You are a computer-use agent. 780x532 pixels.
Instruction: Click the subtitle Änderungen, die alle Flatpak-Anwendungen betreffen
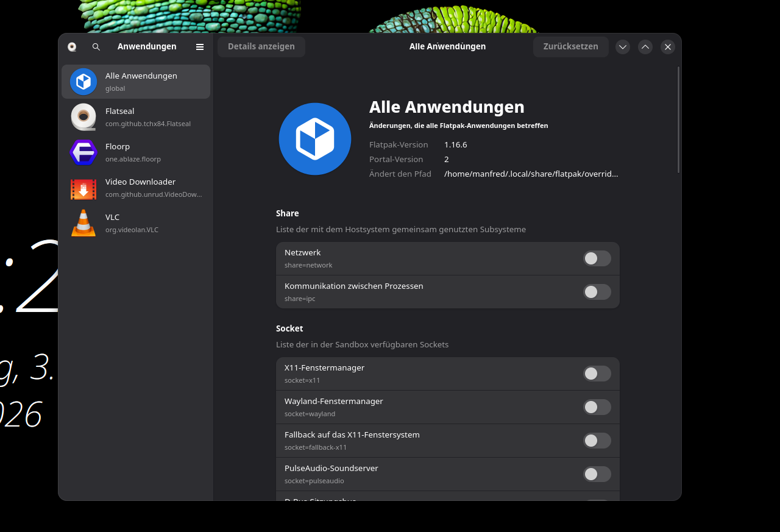tap(459, 126)
